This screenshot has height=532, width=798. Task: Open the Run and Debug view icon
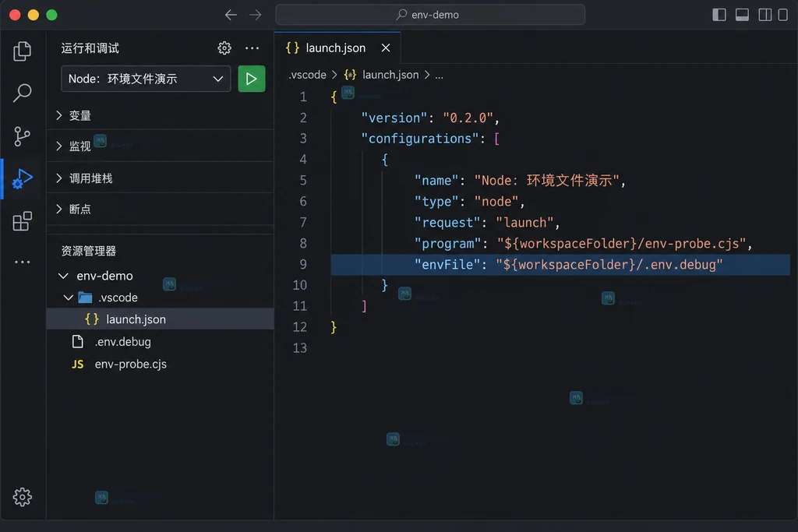tap(22, 178)
